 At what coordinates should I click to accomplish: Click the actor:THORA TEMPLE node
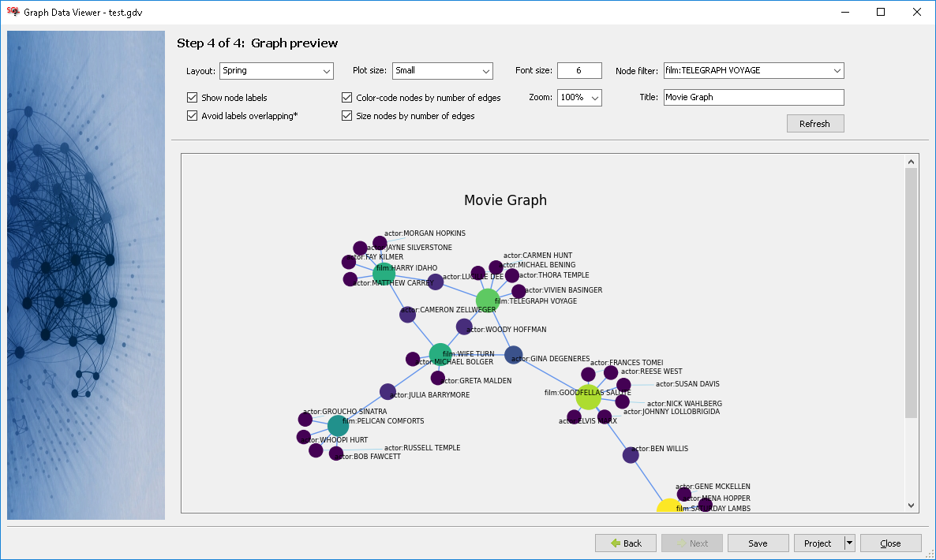[x=511, y=275]
